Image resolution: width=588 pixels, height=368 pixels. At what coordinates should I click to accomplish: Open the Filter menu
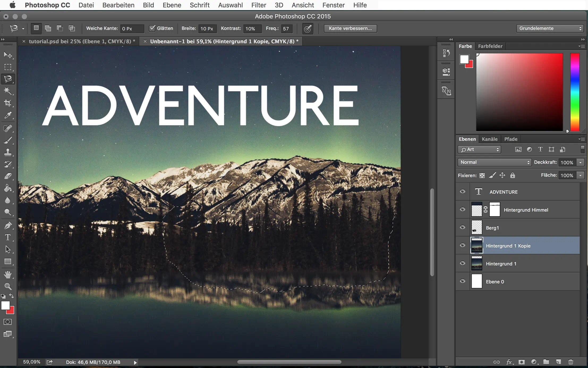258,5
